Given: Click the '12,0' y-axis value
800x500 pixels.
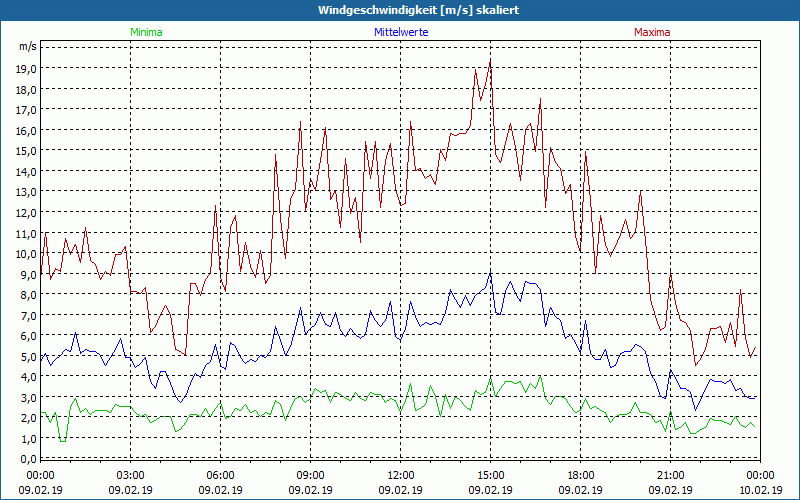Looking at the screenshot, I should 28,212.
